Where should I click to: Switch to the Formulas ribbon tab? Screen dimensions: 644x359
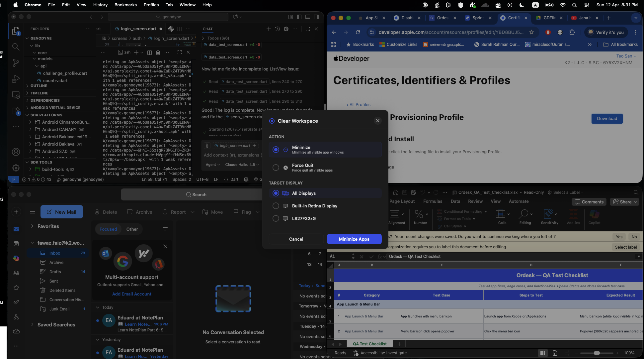click(433, 201)
